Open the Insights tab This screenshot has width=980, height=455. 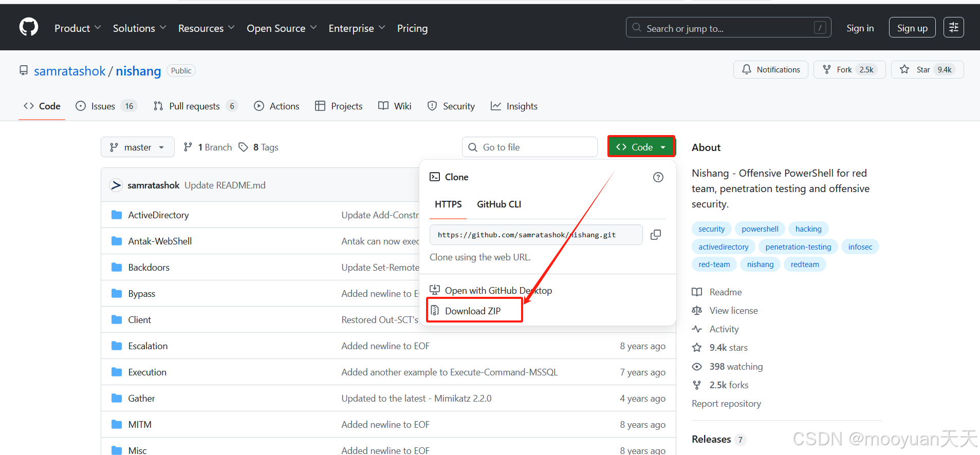coord(514,106)
